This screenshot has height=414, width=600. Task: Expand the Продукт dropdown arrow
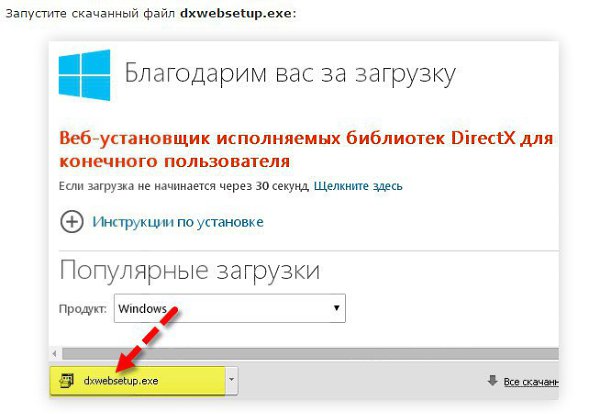tap(337, 308)
